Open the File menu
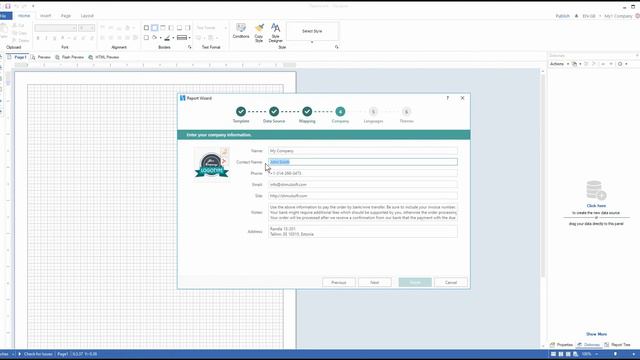The image size is (640, 360). click(6, 16)
